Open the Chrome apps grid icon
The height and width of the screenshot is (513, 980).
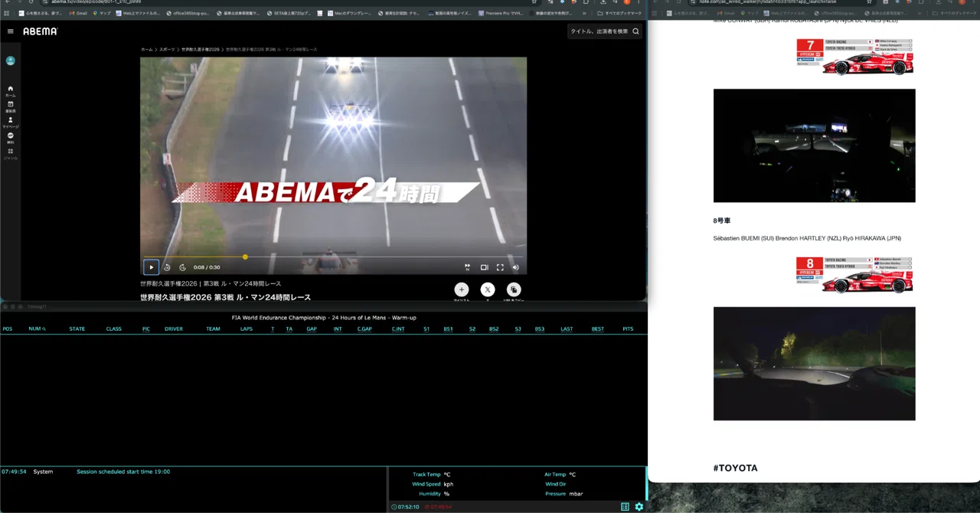coord(8,13)
